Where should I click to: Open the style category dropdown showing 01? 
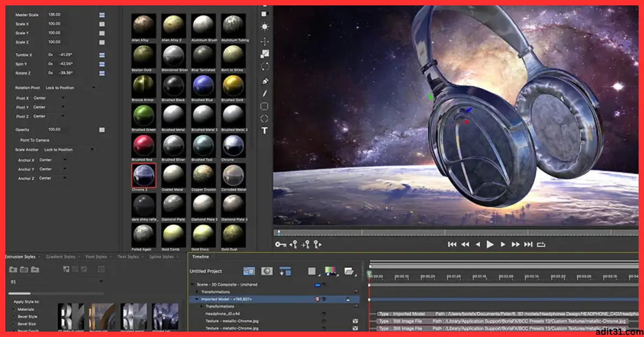pos(56,281)
